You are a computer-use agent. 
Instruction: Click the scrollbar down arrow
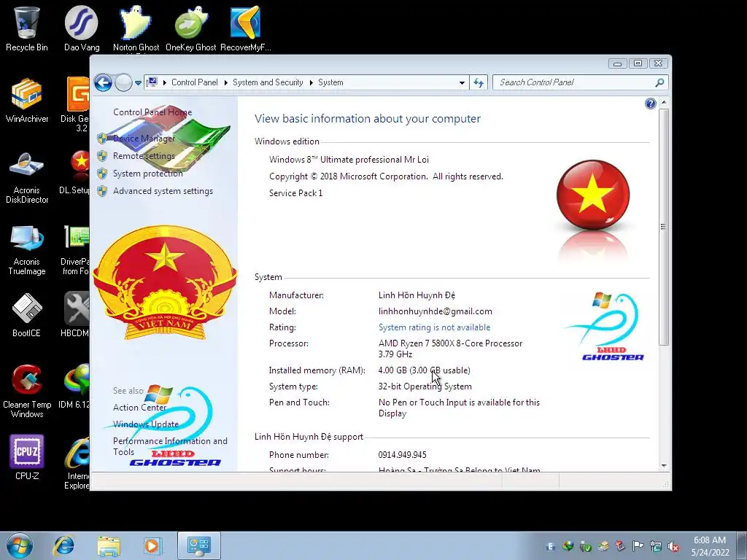coord(663,465)
